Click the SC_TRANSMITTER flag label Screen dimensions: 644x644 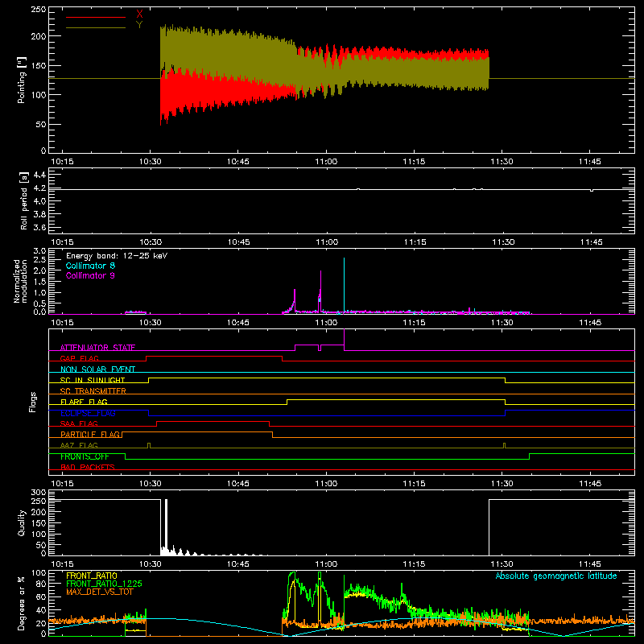(93, 391)
